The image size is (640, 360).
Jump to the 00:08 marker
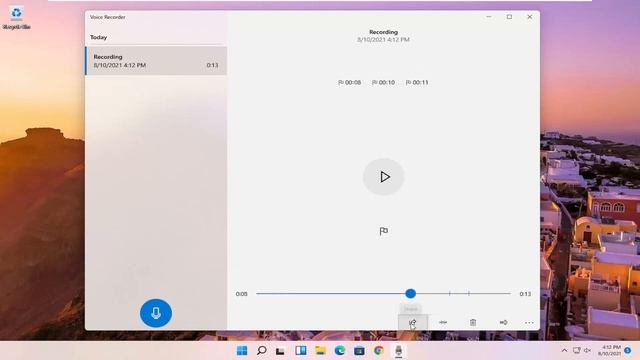(x=350, y=82)
